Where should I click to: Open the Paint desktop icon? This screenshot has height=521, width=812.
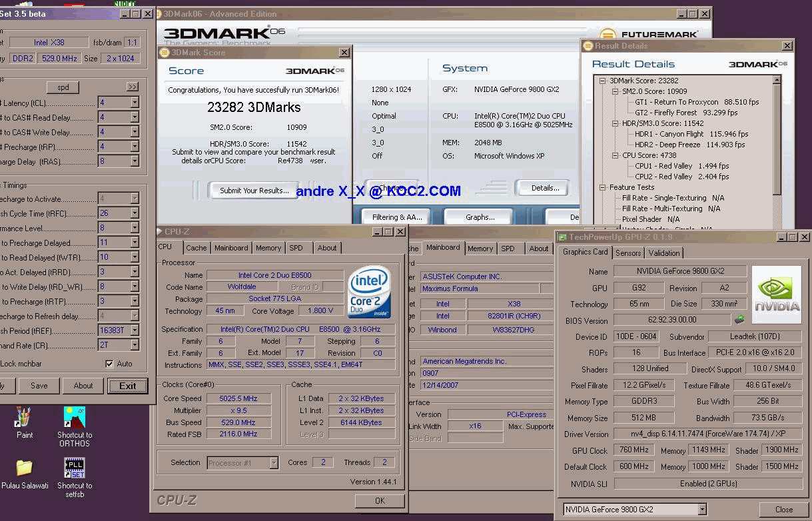(24, 422)
